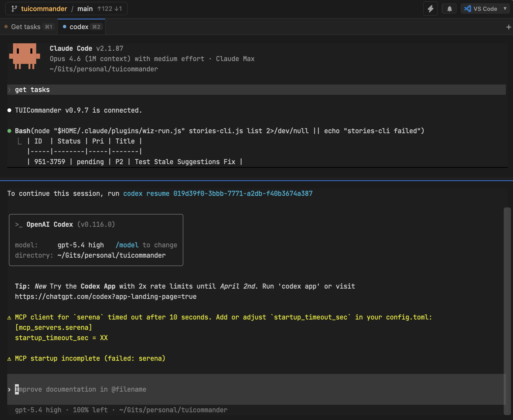
Task: Expand the VS Code editor dropdown arrow
Action: [505, 9]
